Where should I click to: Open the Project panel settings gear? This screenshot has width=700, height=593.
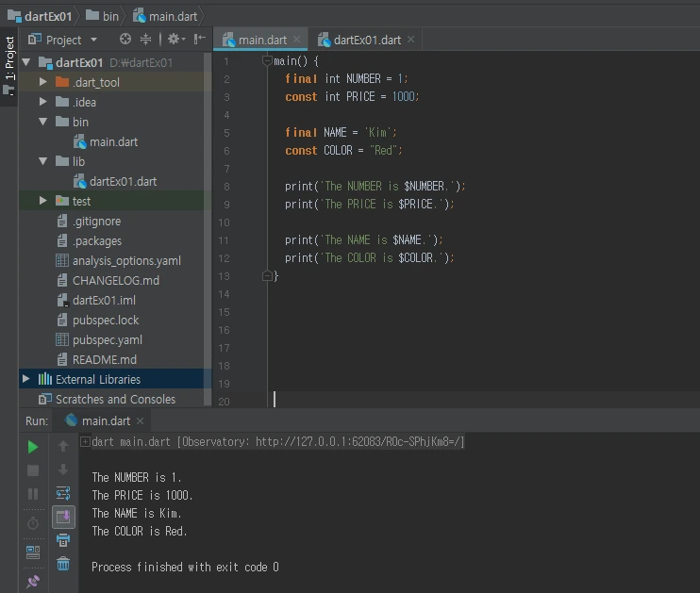tap(175, 40)
